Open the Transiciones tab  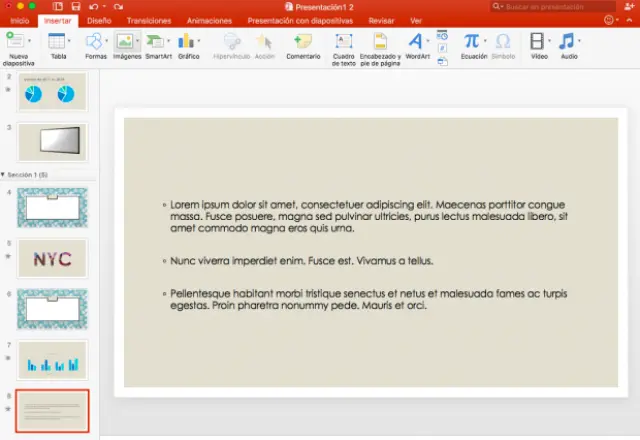pos(150,20)
